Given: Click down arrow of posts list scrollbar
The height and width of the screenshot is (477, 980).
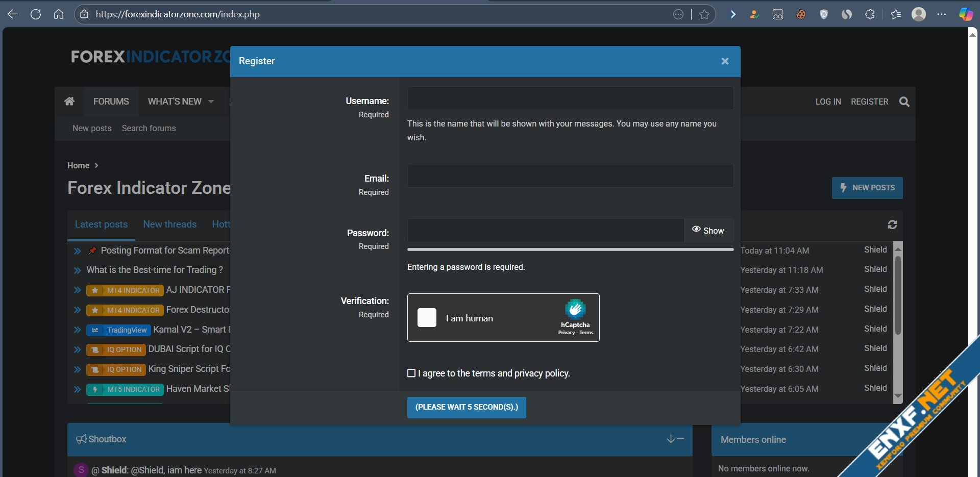Looking at the screenshot, I should pyautogui.click(x=898, y=397).
